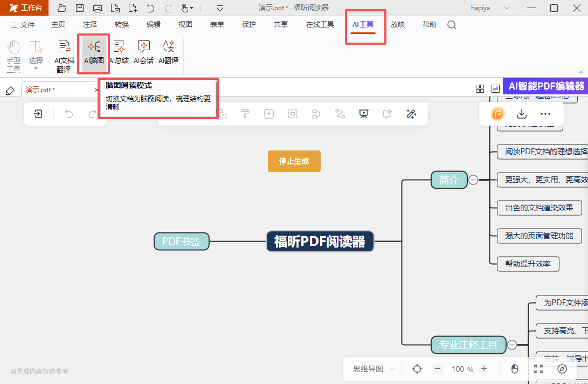Switch to 注释 tab

click(90, 24)
